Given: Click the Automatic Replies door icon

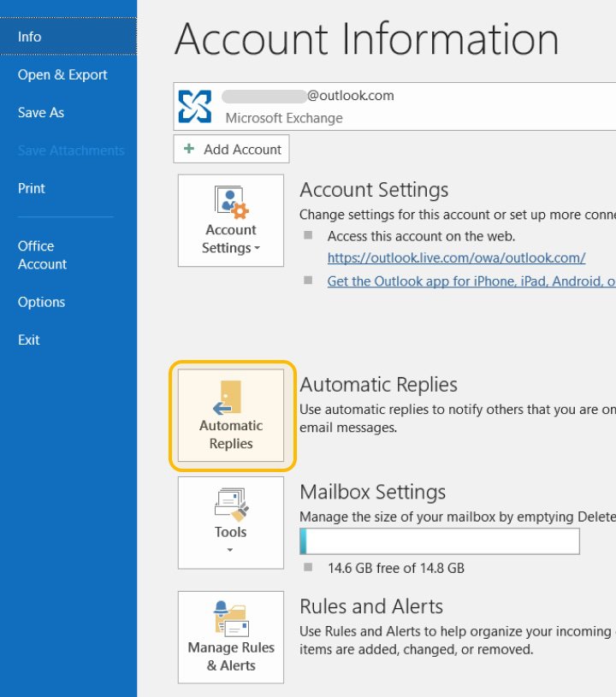Looking at the screenshot, I should (228, 398).
